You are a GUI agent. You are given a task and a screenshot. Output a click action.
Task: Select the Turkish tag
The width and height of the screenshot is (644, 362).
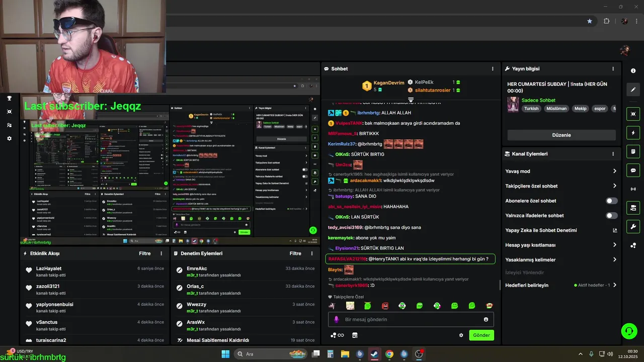tap(531, 109)
